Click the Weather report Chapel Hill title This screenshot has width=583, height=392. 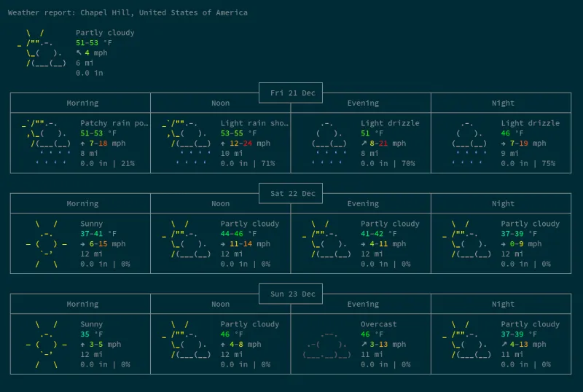coord(128,12)
